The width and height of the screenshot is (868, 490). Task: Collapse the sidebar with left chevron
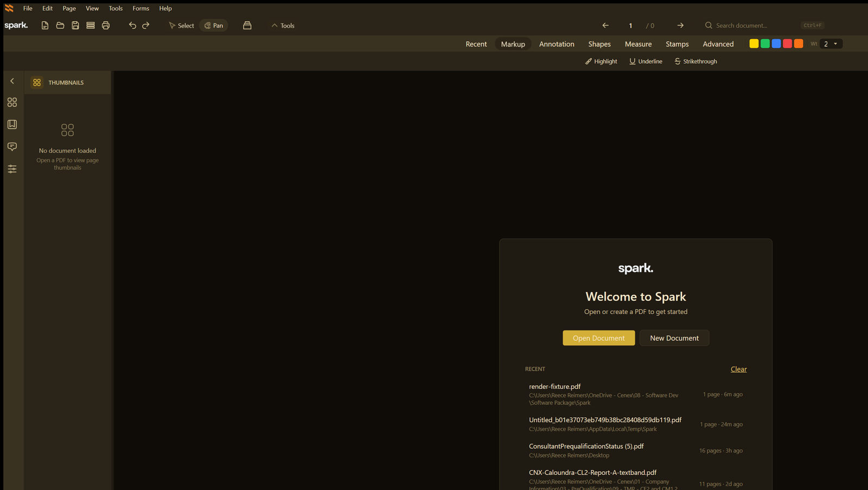pos(12,81)
